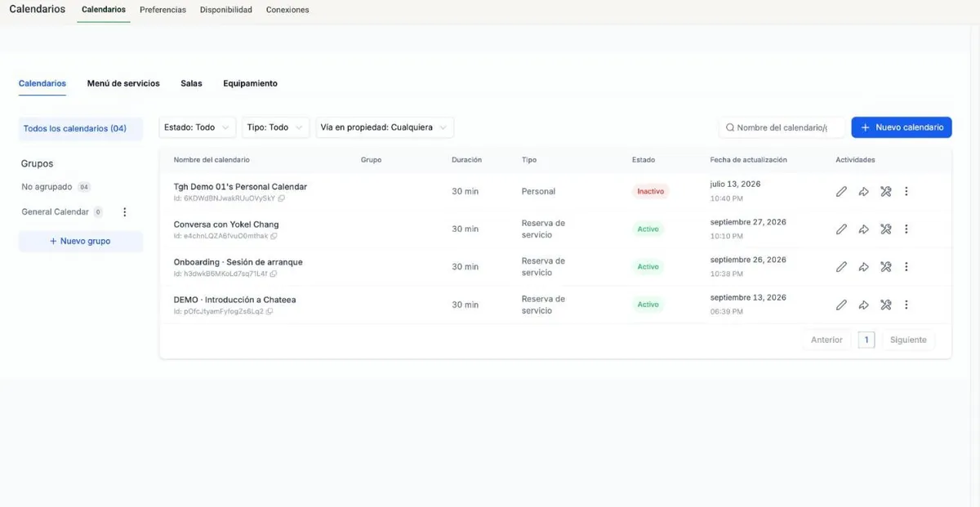980x507 pixels.
Task: Click the Nuevo calendario button
Action: pyautogui.click(x=902, y=127)
